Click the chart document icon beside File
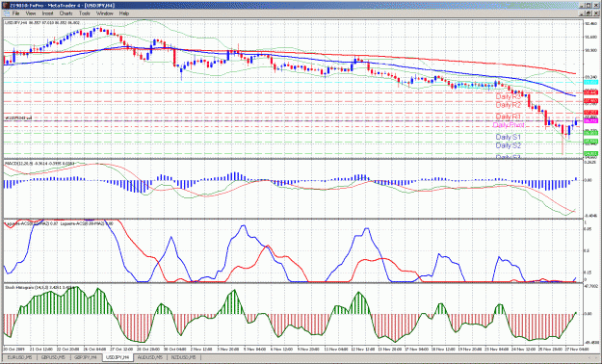Viewport: 602px width, 364px height. point(6,13)
